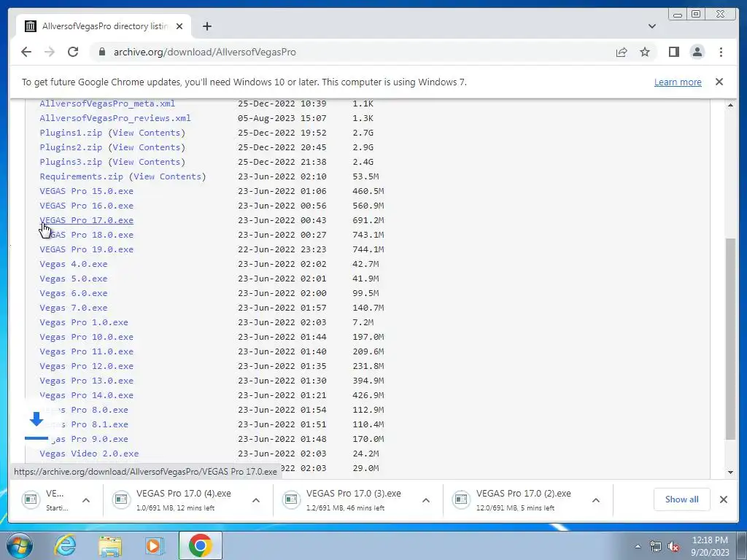747x560 pixels.
Task: Open Chrome's three-dot menu
Action: click(x=721, y=52)
